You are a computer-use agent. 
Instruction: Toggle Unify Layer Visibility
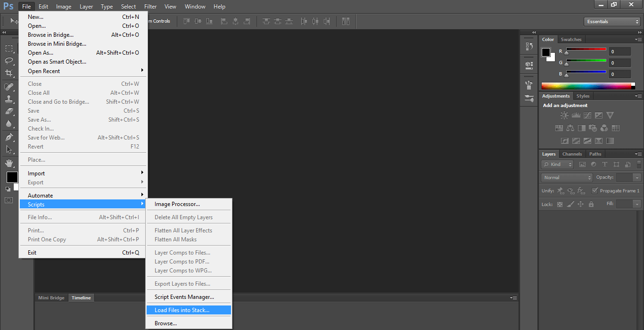(x=571, y=191)
